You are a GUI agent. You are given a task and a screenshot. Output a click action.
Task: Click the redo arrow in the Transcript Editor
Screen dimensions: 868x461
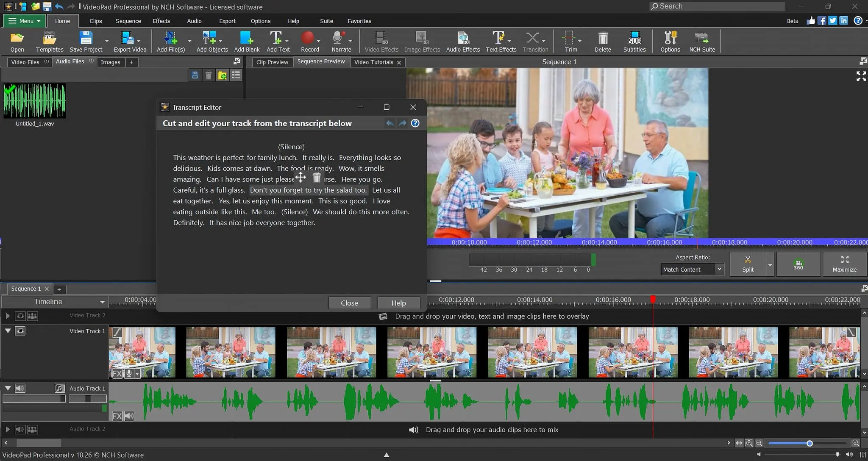(402, 123)
